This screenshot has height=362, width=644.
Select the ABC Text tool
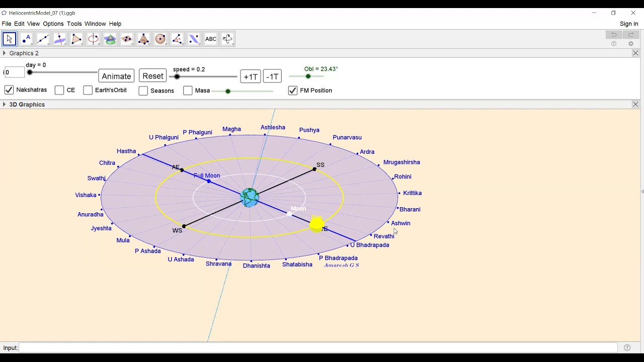coord(211,39)
